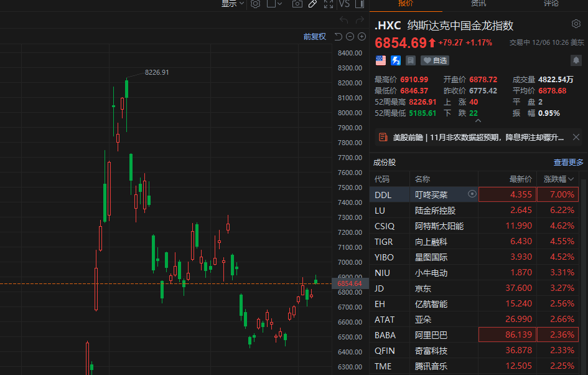Select the QFIN 奇富科技 row
The height and width of the screenshot is (375, 588).
pos(474,351)
